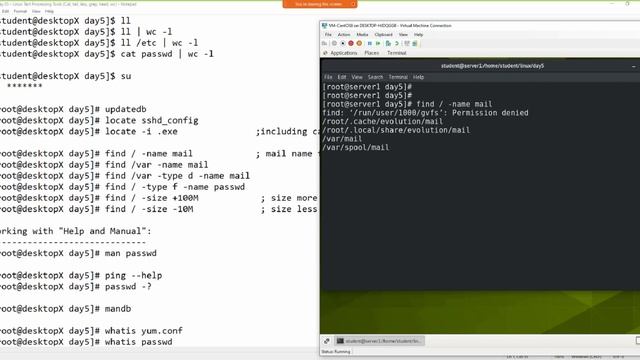Open the terminal window's Edit menu
The image size is (640, 360).
(x=342, y=77)
